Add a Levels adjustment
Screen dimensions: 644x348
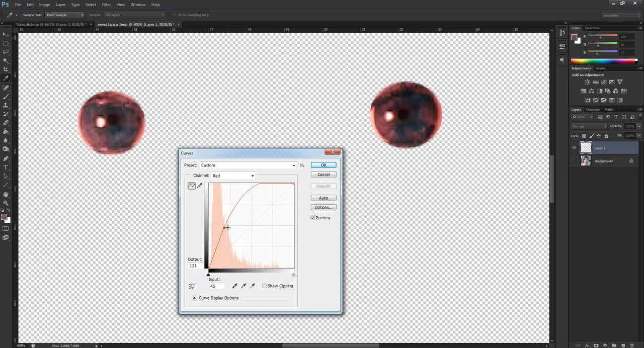tap(595, 82)
